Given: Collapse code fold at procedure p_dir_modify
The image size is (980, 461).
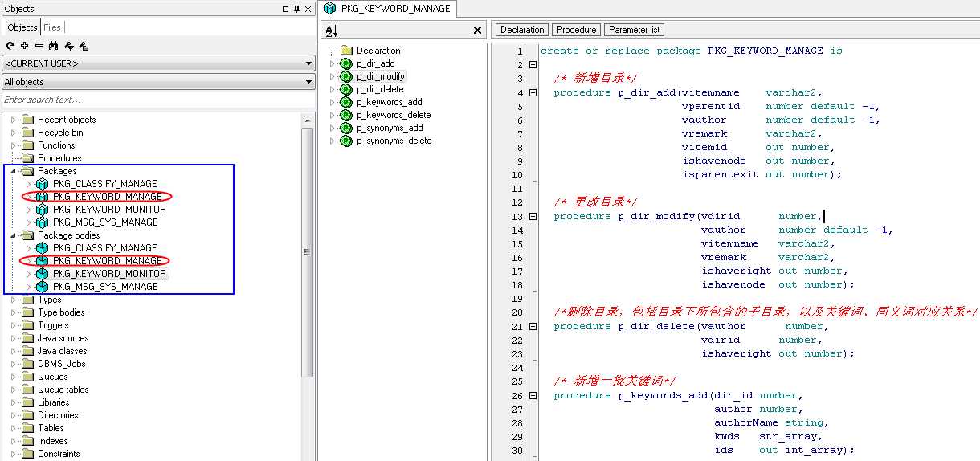Looking at the screenshot, I should click(x=533, y=216).
